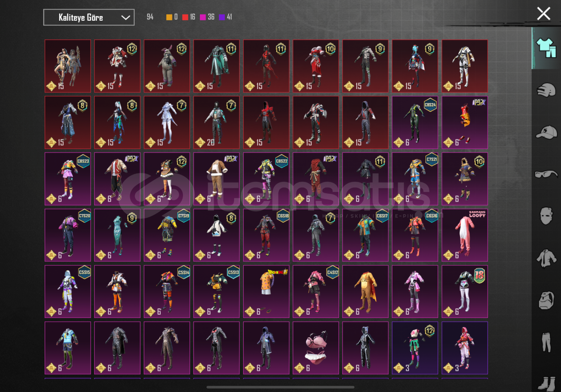Select the C8S22 outfit card
Viewport: 561px width, 392px height.
[266, 179]
